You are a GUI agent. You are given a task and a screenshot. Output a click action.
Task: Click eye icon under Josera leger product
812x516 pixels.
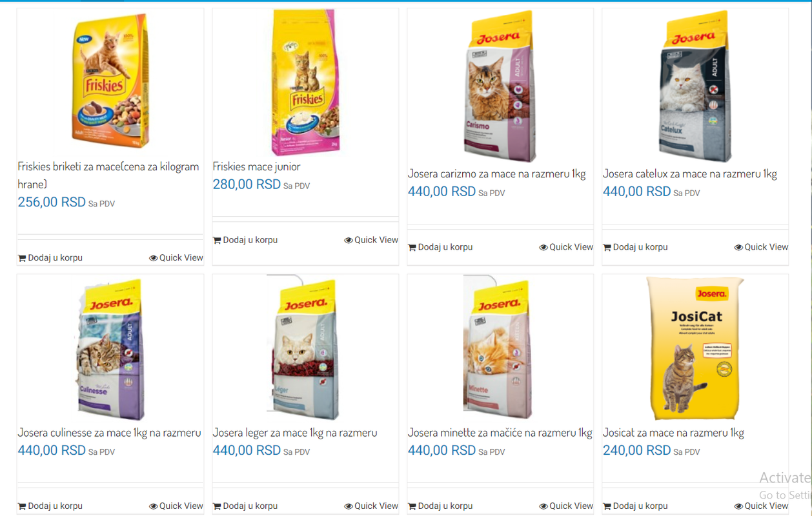(349, 506)
